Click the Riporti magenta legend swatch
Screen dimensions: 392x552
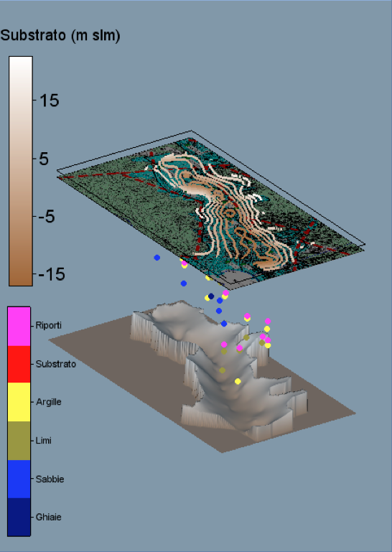coord(19,327)
